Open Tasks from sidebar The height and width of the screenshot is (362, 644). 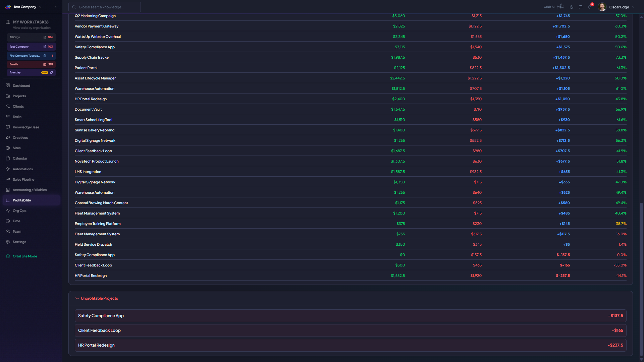point(31,117)
